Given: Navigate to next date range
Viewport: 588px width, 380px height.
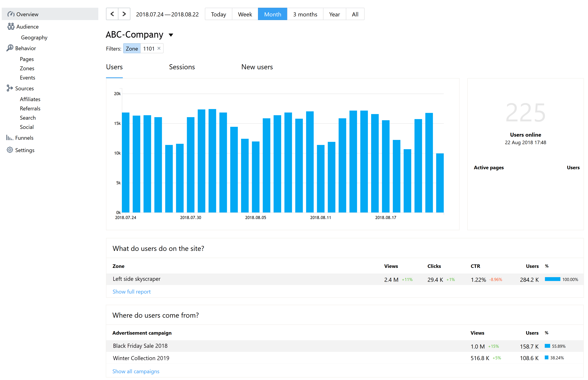Looking at the screenshot, I should tap(124, 14).
